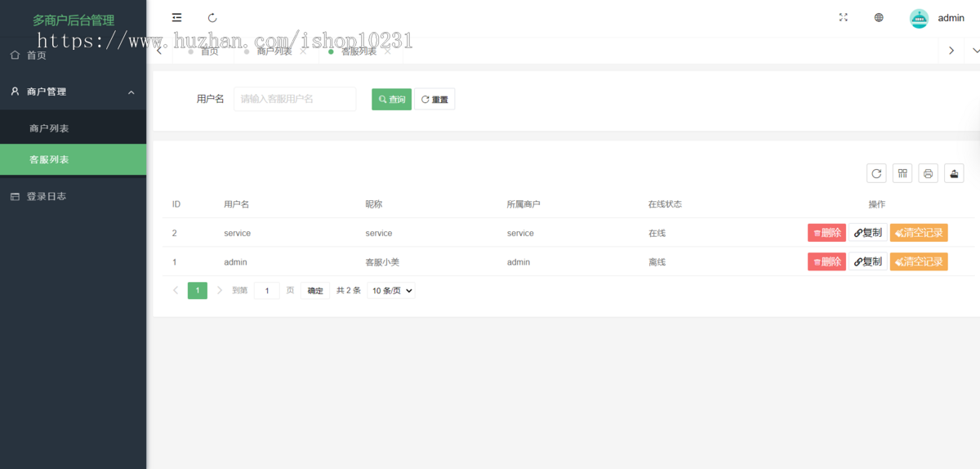Click the export table icon
Image resolution: width=980 pixels, height=469 pixels.
[x=954, y=172]
